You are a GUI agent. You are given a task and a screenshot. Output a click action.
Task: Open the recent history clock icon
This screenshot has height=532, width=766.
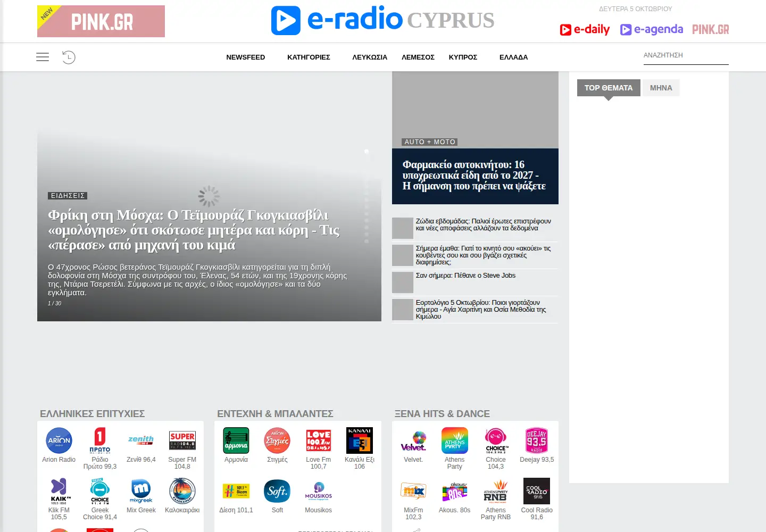point(69,57)
